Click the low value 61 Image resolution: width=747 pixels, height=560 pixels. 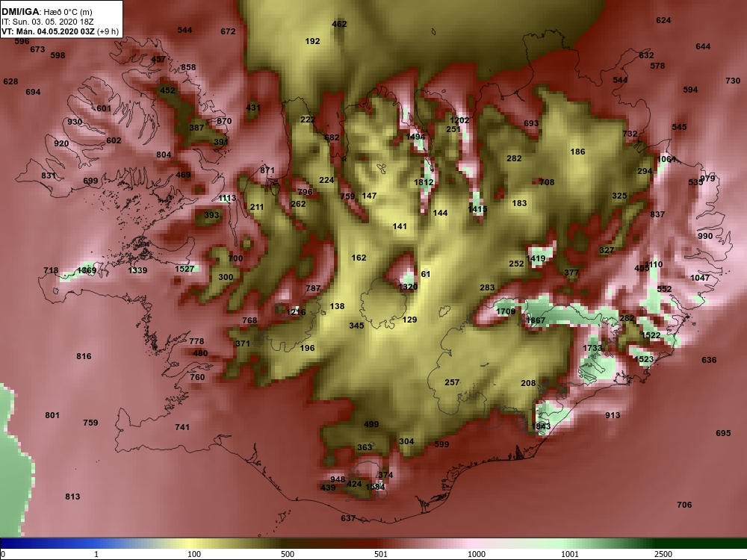point(426,274)
